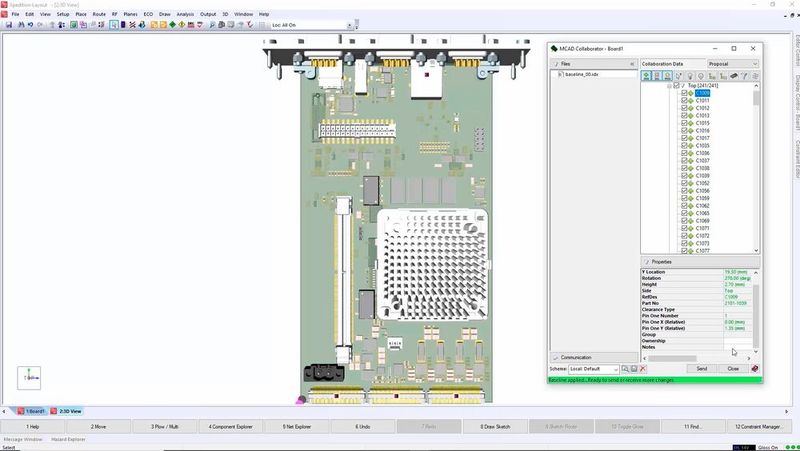This screenshot has width=800, height=451.
Task: Click the save scheme icon beside Scheme dropdown
Action: point(633,369)
